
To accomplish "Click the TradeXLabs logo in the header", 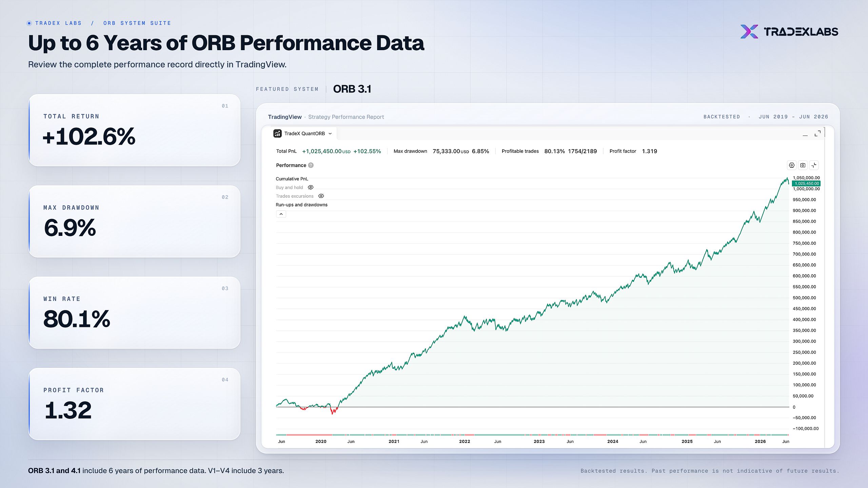I will [789, 32].
